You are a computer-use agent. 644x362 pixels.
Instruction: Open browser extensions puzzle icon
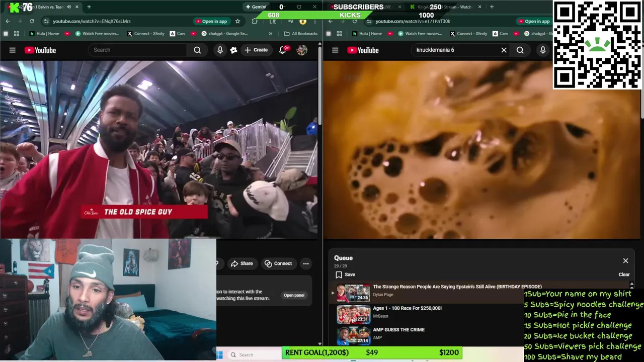click(255, 21)
